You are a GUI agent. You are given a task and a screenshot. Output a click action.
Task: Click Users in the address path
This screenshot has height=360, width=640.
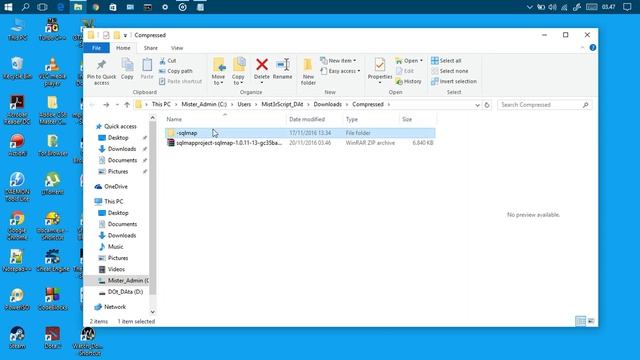coord(244,104)
